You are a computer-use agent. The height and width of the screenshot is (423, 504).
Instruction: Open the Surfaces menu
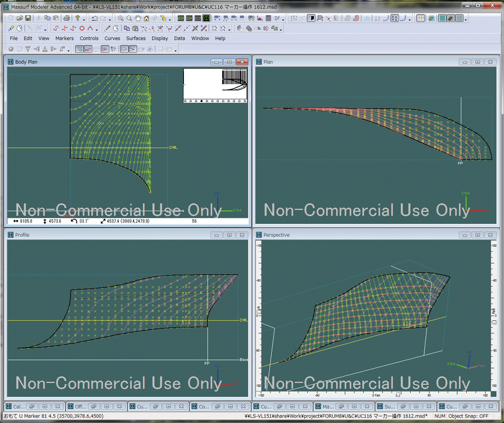coord(136,38)
